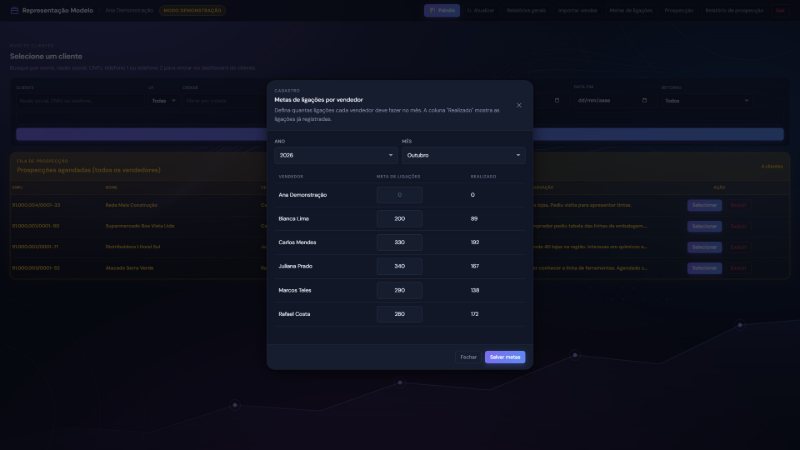Click Selecionar for Distribuidora Litoral Sul row

pos(704,247)
